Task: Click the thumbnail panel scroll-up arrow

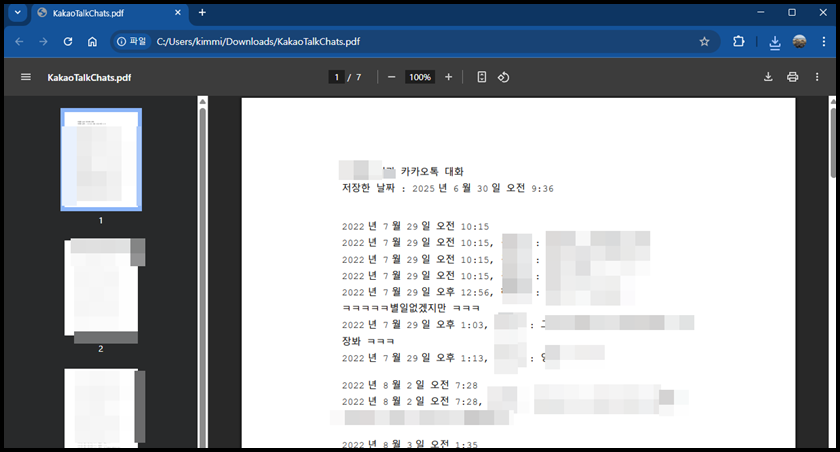Action: coord(202,101)
